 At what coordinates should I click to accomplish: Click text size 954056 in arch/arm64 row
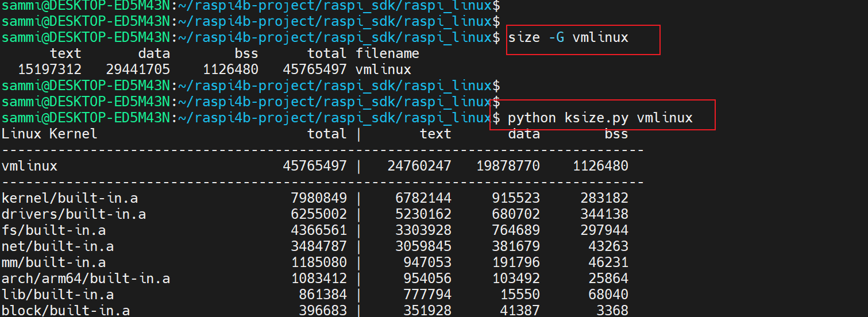pyautogui.click(x=427, y=279)
